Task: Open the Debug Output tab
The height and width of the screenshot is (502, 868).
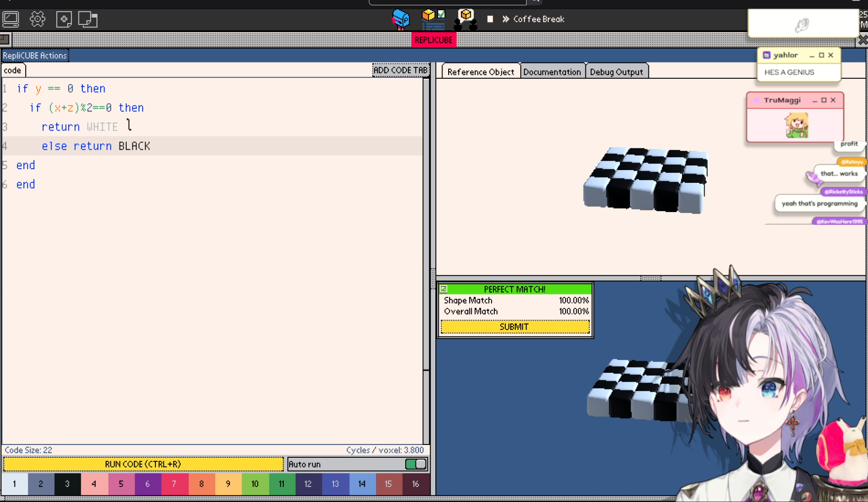Action: click(x=616, y=72)
